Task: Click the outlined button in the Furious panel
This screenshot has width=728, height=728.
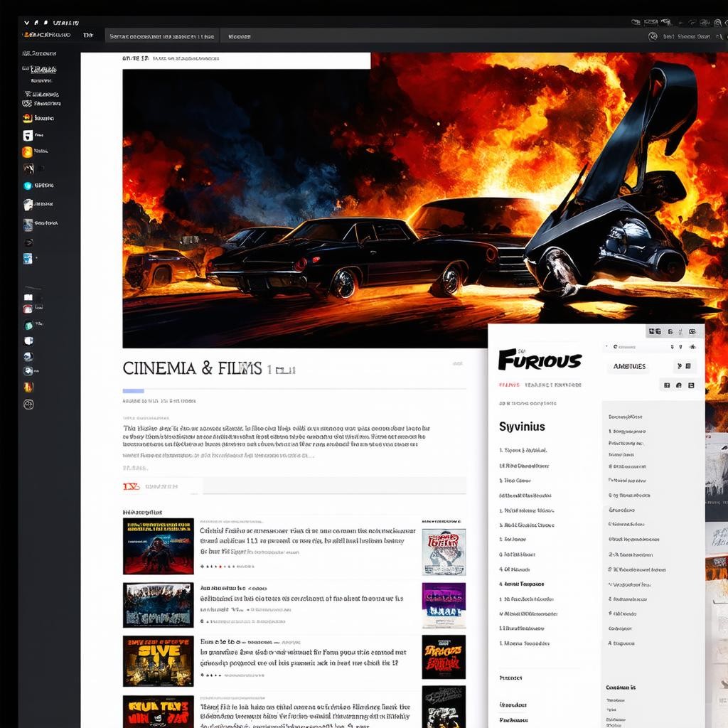Action: tap(628, 366)
